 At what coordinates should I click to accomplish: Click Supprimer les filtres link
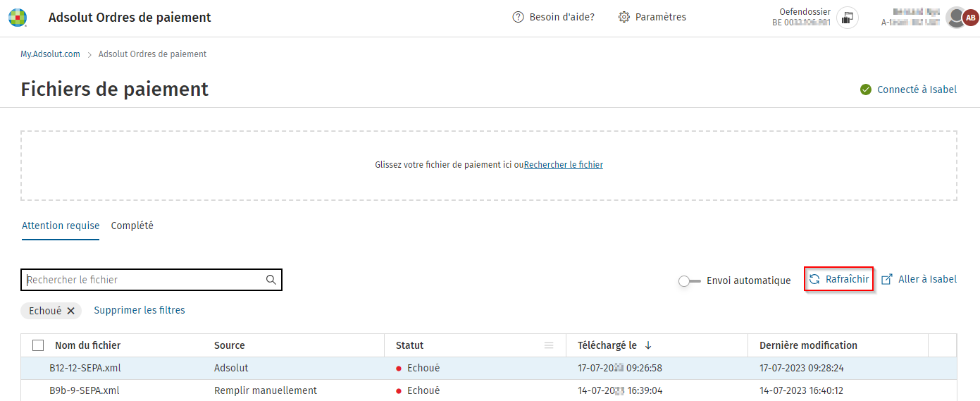click(139, 310)
